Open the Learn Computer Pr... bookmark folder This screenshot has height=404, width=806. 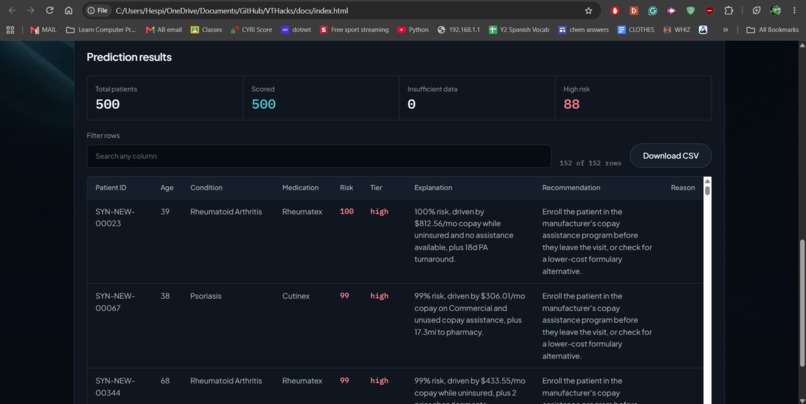pyautogui.click(x=101, y=30)
